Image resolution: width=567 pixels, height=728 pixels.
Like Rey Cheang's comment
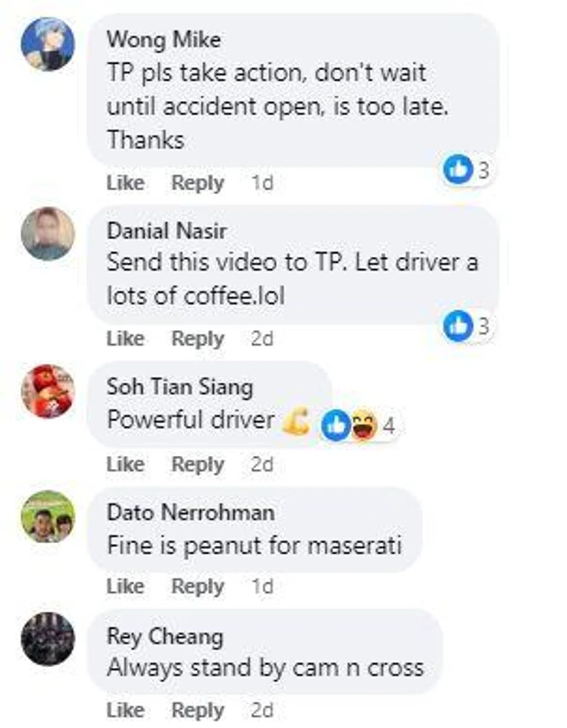tap(125, 710)
